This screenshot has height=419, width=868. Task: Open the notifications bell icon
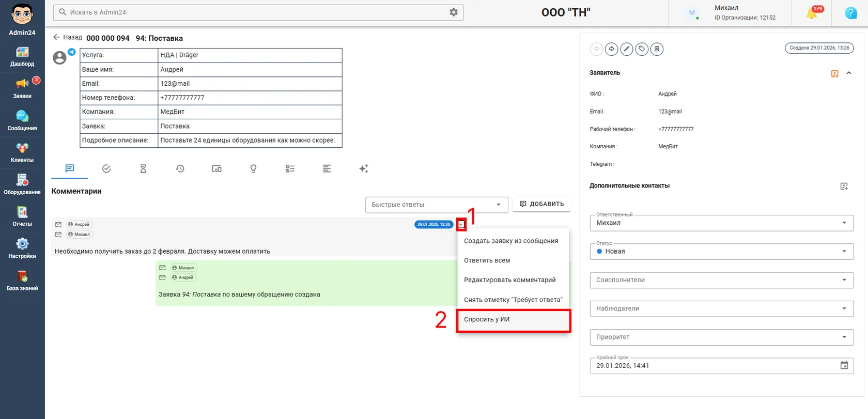tap(812, 13)
